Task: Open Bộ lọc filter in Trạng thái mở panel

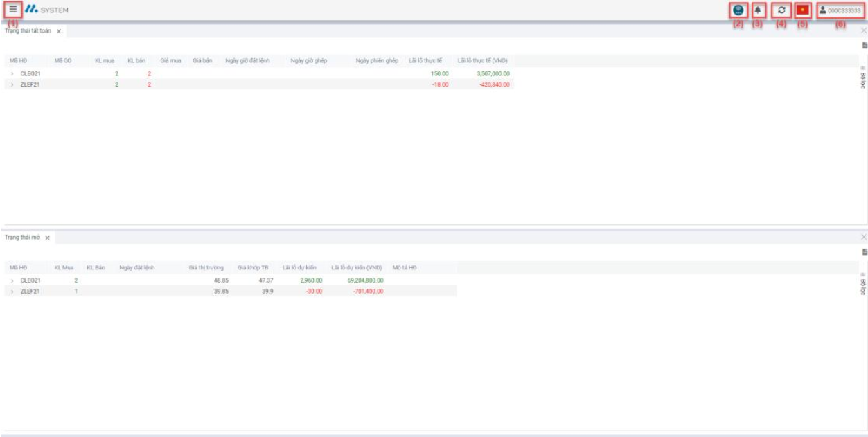Action: (x=863, y=284)
